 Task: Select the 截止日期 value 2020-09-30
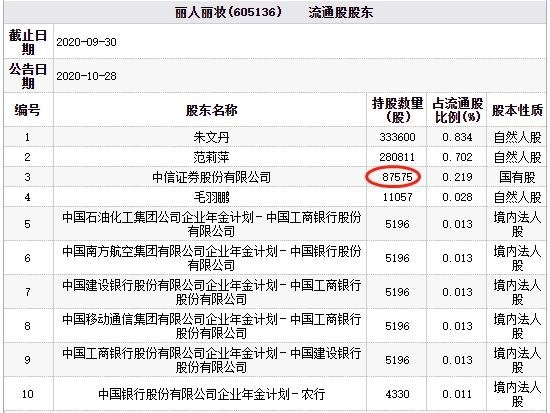point(86,42)
